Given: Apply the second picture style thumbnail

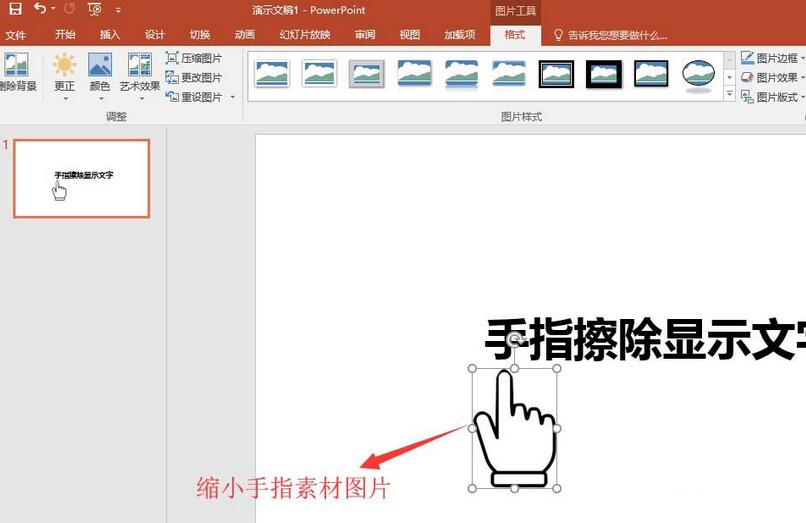Looking at the screenshot, I should pos(319,74).
